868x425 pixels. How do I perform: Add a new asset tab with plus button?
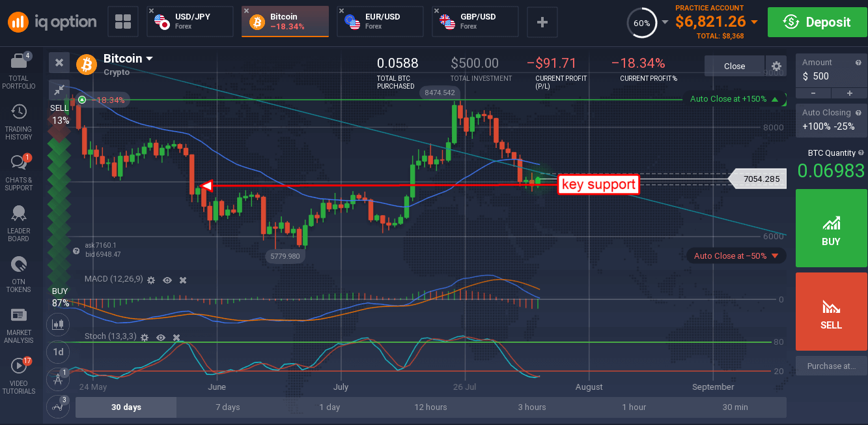click(542, 22)
